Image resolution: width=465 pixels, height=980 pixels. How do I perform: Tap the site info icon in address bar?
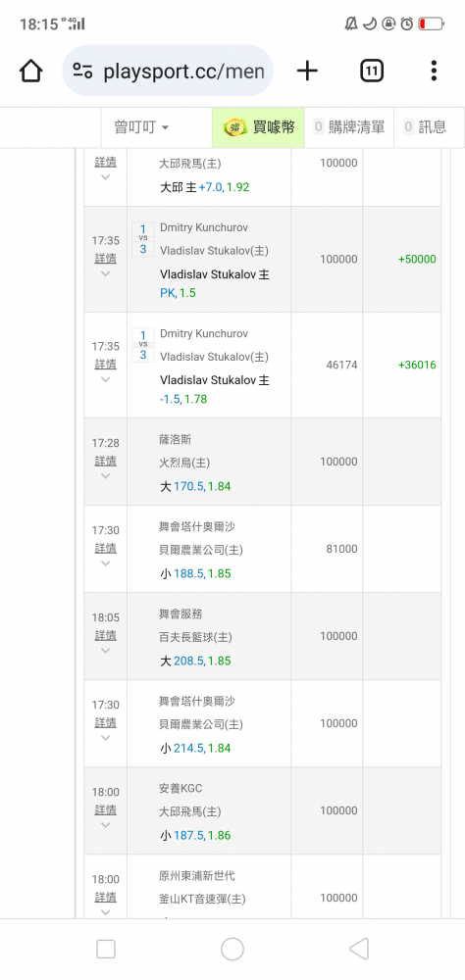pos(82,71)
